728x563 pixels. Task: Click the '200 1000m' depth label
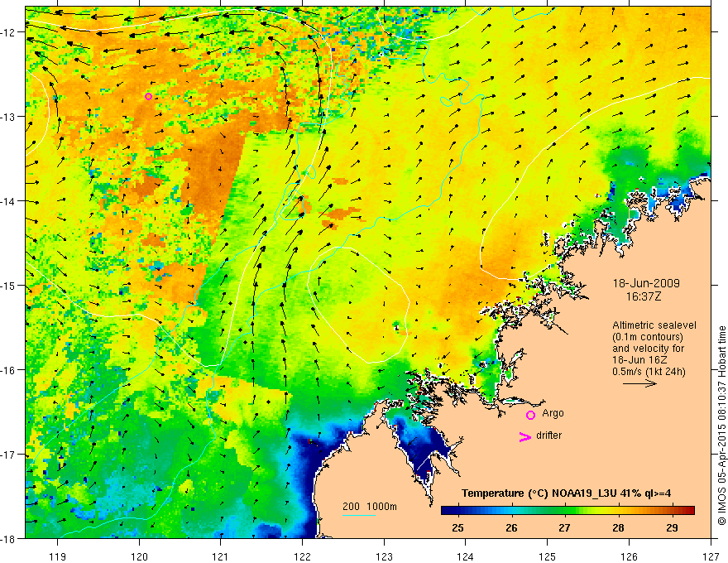point(370,507)
